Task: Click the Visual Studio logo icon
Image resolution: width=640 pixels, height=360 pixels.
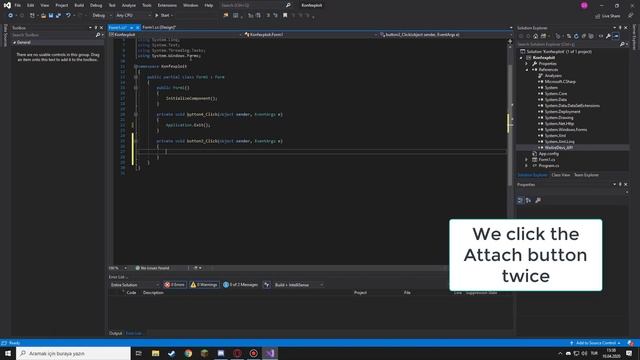Action: [7, 5]
